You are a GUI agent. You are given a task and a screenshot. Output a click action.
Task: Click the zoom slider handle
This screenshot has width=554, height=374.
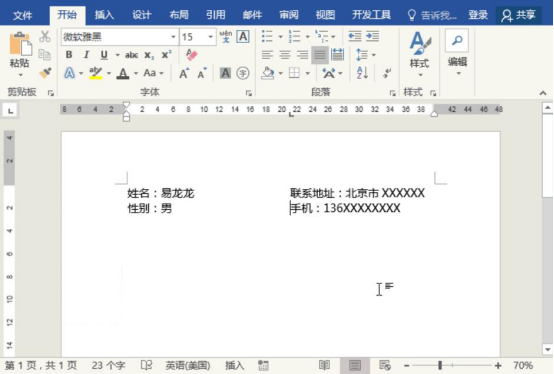[x=440, y=365]
